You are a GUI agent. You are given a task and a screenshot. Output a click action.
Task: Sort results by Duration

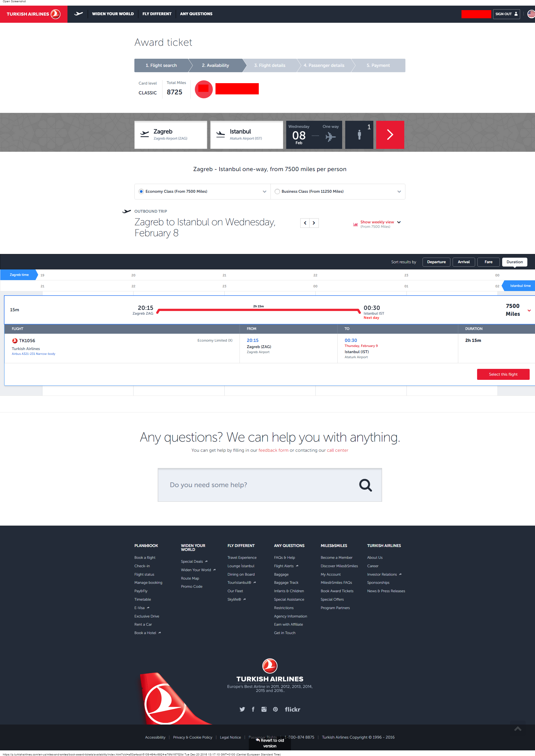click(x=514, y=262)
